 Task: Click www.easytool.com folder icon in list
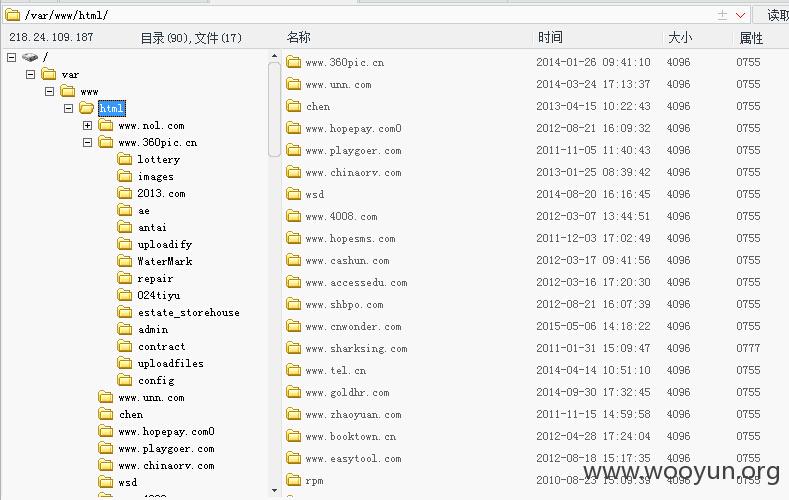[x=293, y=458]
